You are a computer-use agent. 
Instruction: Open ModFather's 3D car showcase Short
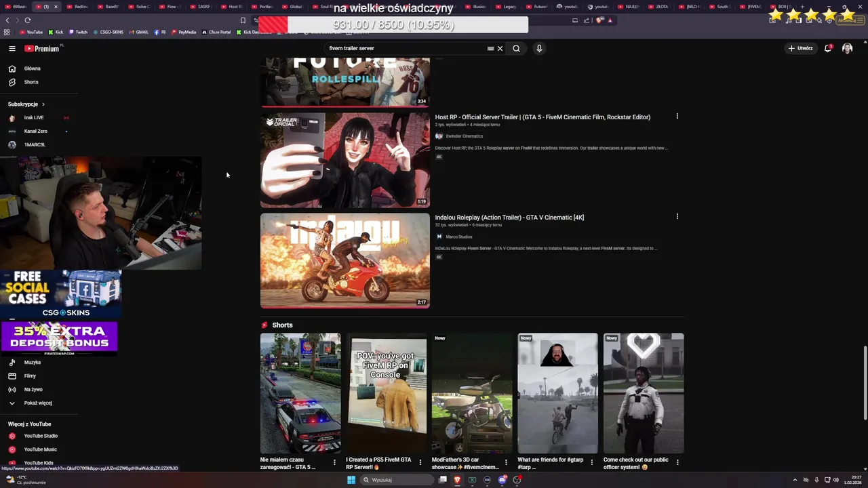pyautogui.click(x=472, y=392)
